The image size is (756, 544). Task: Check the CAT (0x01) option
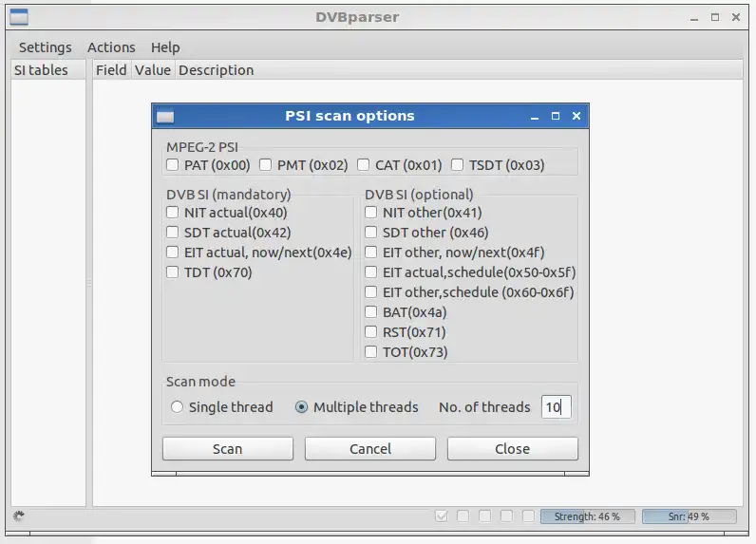click(363, 165)
